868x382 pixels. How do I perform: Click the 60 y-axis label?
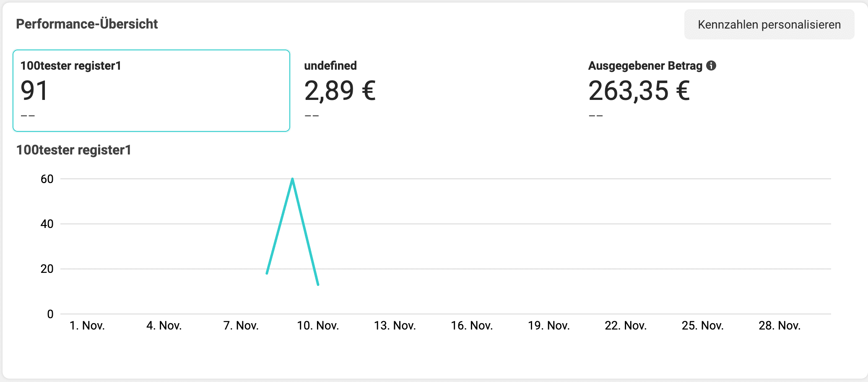point(47,179)
